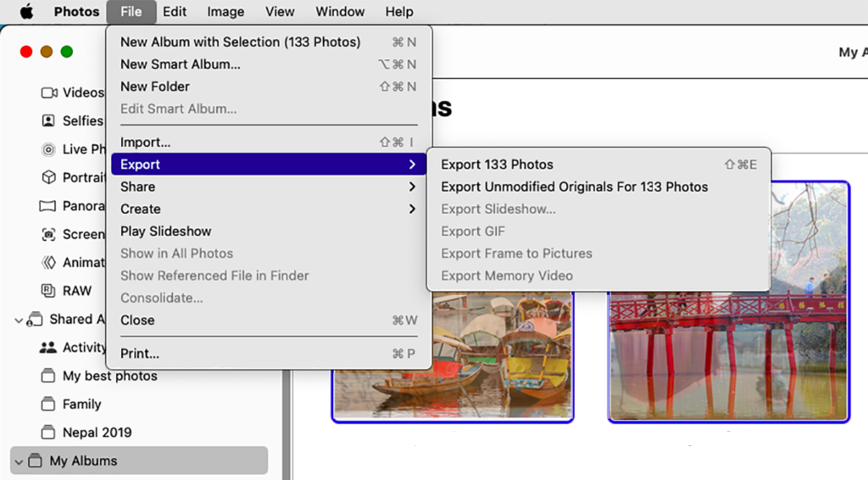Open the Create submenu

[x=269, y=209]
